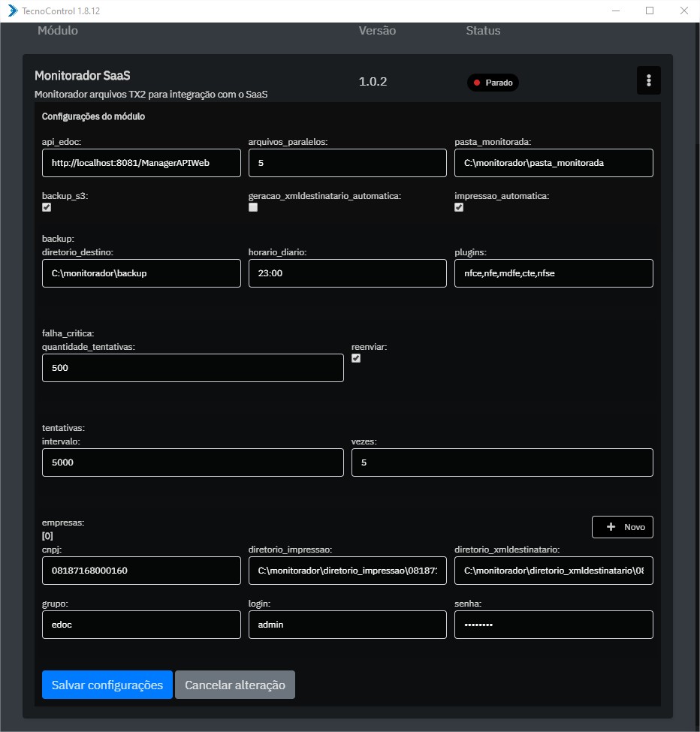Click Salvar configurações button

107,685
